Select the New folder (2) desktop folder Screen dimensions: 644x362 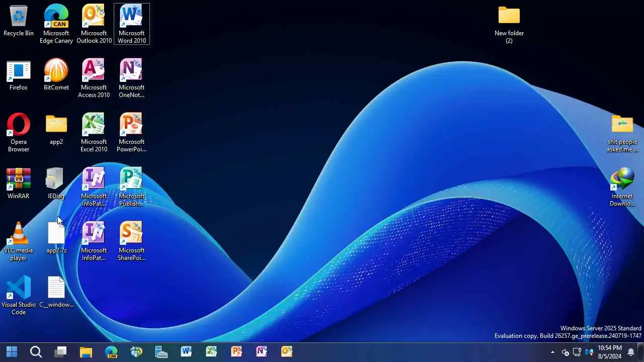(x=509, y=24)
